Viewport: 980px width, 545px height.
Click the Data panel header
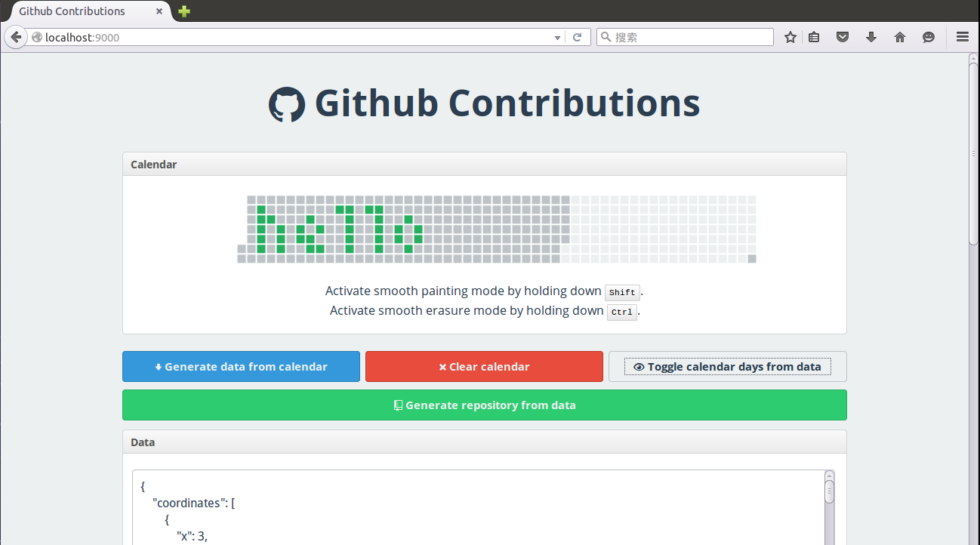[x=485, y=442]
